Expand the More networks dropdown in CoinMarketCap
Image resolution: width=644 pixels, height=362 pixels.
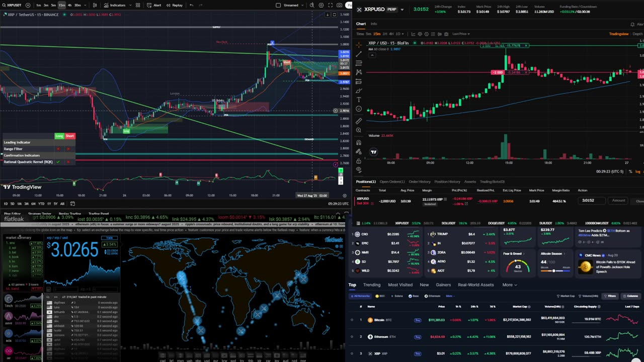pyautogui.click(x=450, y=296)
